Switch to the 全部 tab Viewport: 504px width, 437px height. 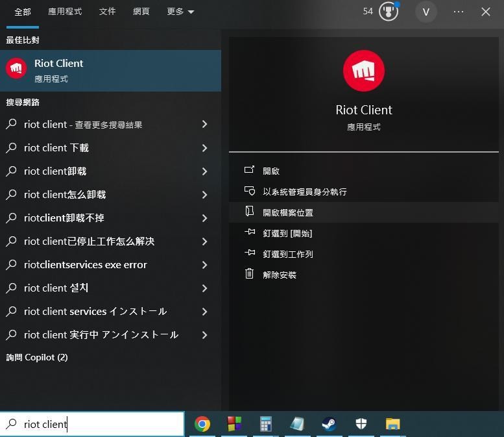pyautogui.click(x=23, y=12)
